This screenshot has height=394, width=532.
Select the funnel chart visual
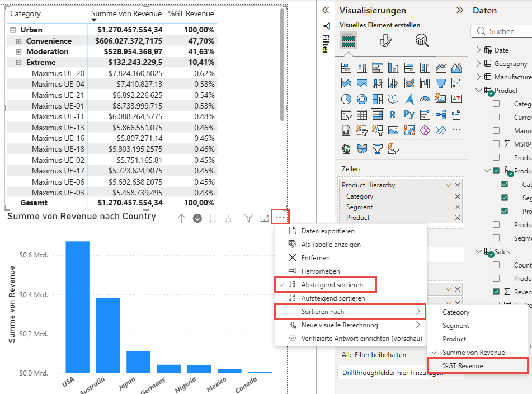pos(440,83)
